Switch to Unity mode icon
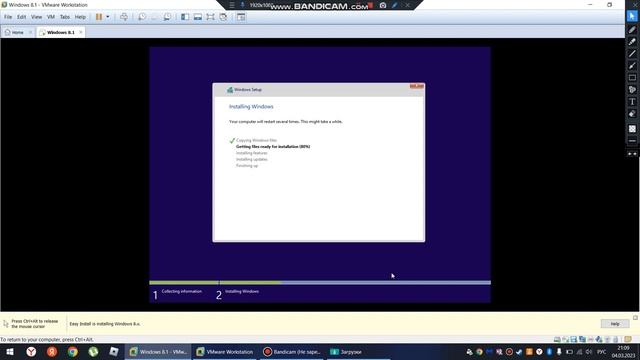This screenshot has width=640, height=360. point(223,17)
